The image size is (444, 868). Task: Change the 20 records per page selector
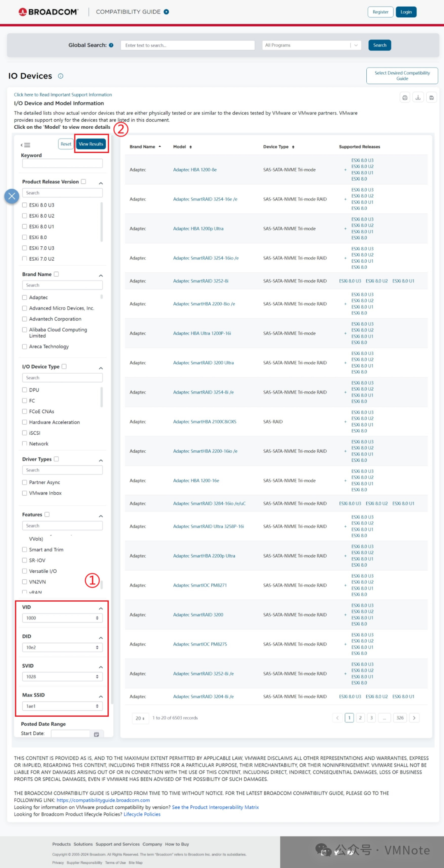click(140, 718)
